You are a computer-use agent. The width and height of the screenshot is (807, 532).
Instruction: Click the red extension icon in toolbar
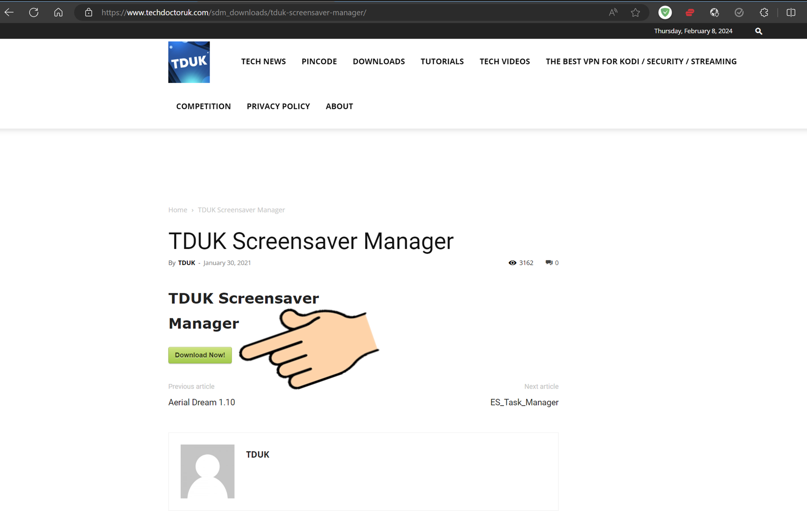point(690,13)
